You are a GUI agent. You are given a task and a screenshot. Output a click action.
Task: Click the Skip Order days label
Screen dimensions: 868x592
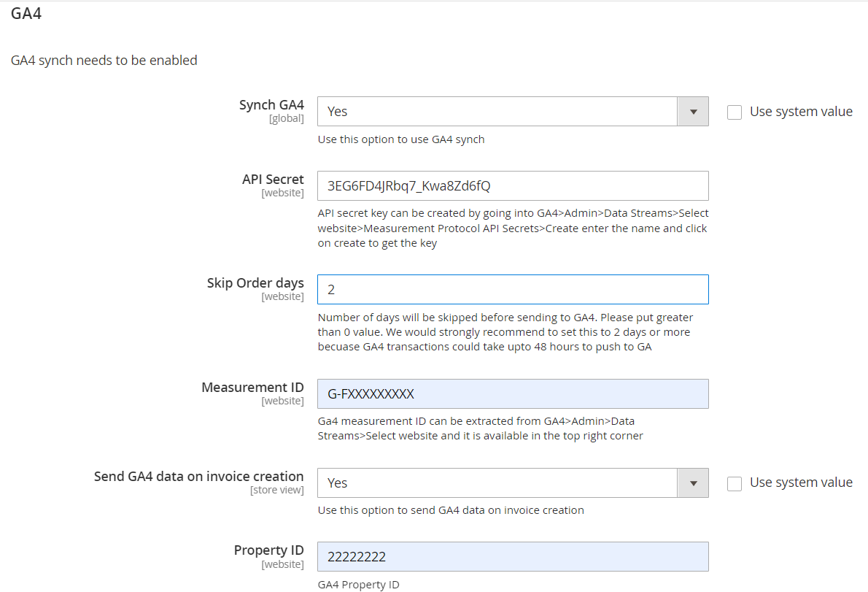click(255, 282)
